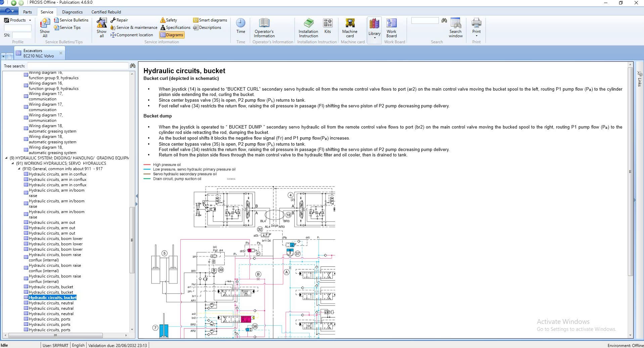Click the document vertical scrollbar
This screenshot has width=644, height=348.
[630, 172]
